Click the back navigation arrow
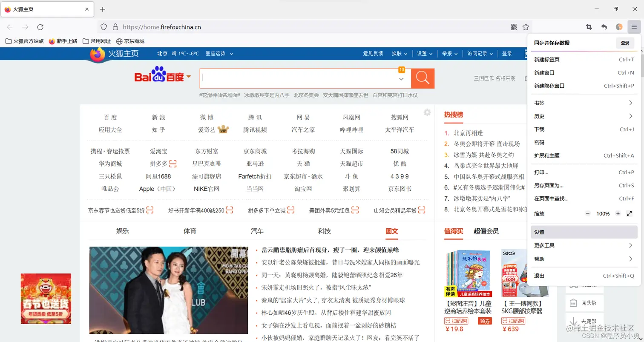Image resolution: width=644 pixels, height=342 pixels. [10, 27]
